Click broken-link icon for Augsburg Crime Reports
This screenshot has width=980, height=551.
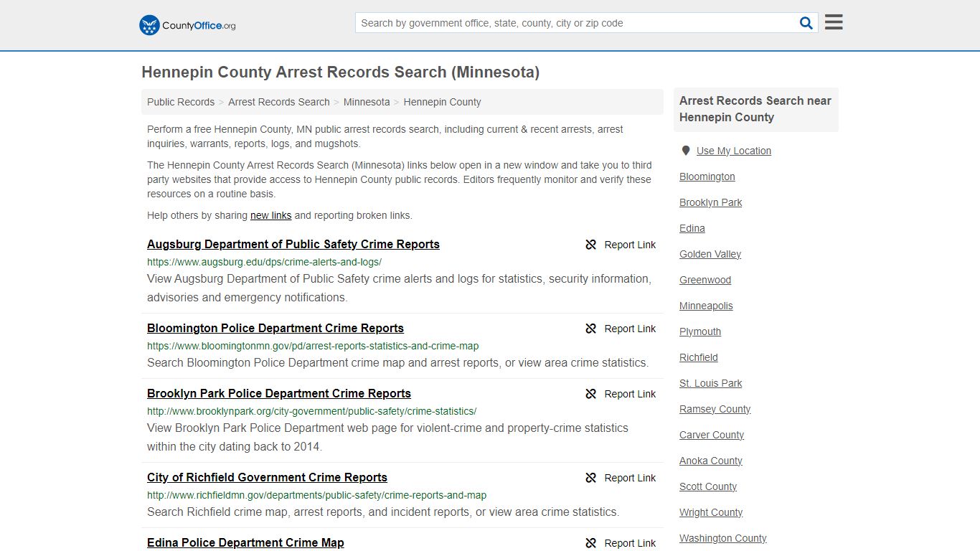pyautogui.click(x=591, y=245)
